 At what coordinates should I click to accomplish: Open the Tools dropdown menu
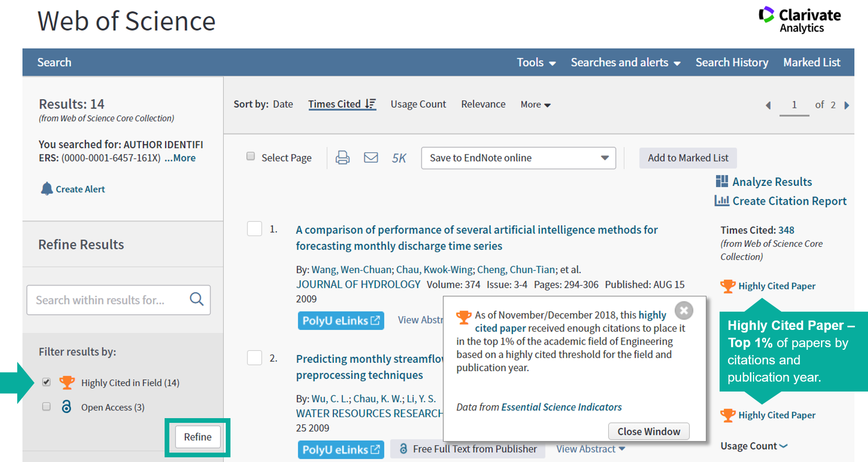(536, 63)
